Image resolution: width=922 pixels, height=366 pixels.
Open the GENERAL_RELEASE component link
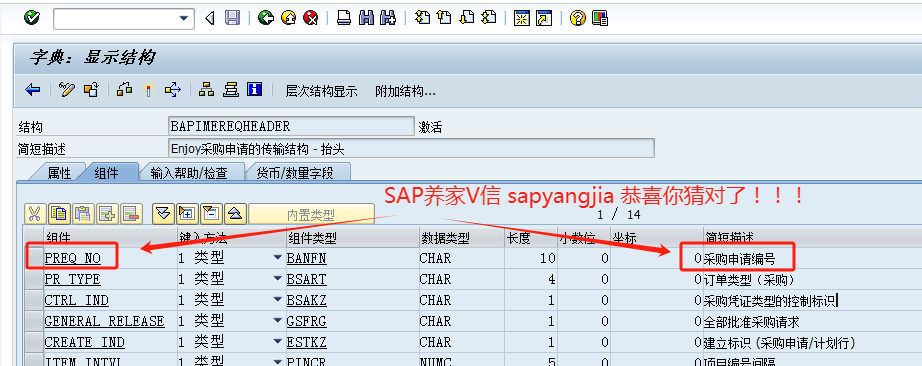click(104, 322)
